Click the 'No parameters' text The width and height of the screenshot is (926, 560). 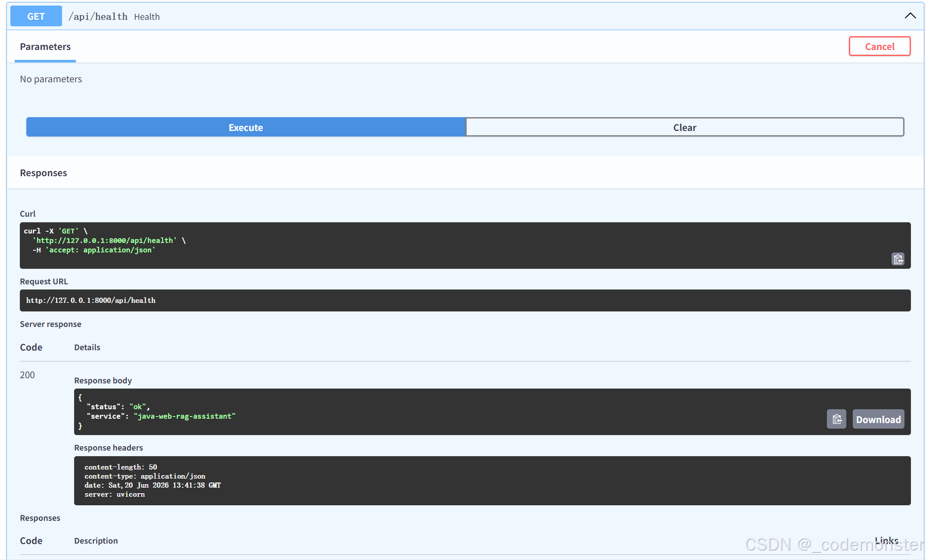coord(51,79)
